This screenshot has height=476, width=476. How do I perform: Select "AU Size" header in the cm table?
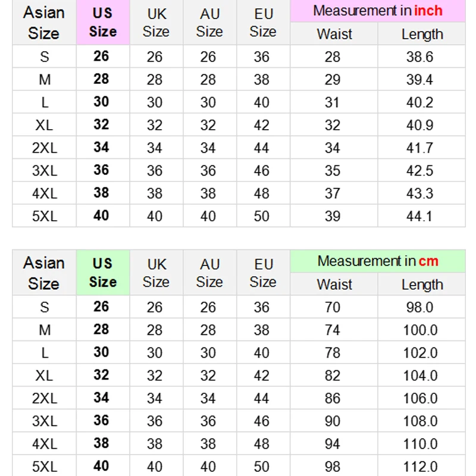[x=210, y=273]
